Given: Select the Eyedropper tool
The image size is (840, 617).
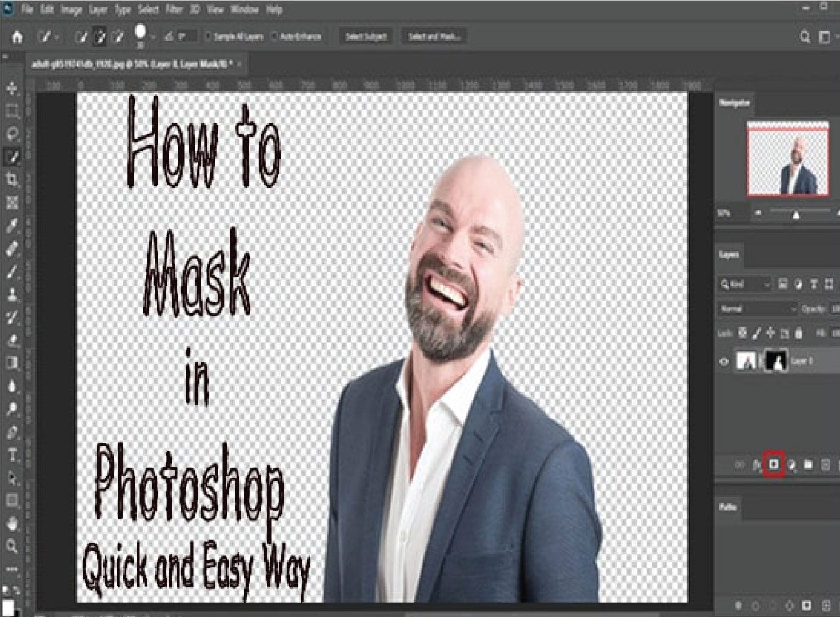Looking at the screenshot, I should (x=12, y=226).
